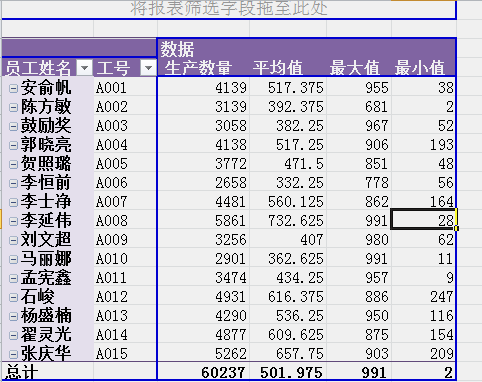The image size is (482, 382).
Task: Collapse the 杨盛楠 row group
Action: pyautogui.click(x=13, y=316)
